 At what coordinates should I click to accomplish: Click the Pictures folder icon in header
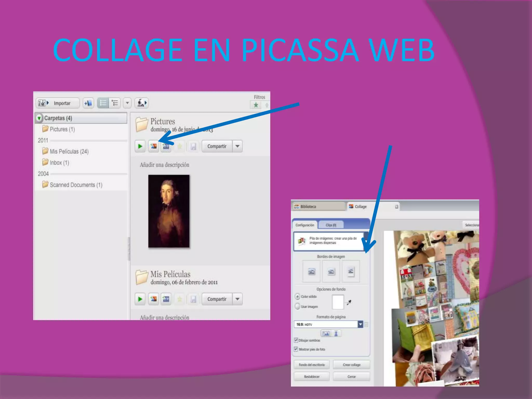[142, 124]
